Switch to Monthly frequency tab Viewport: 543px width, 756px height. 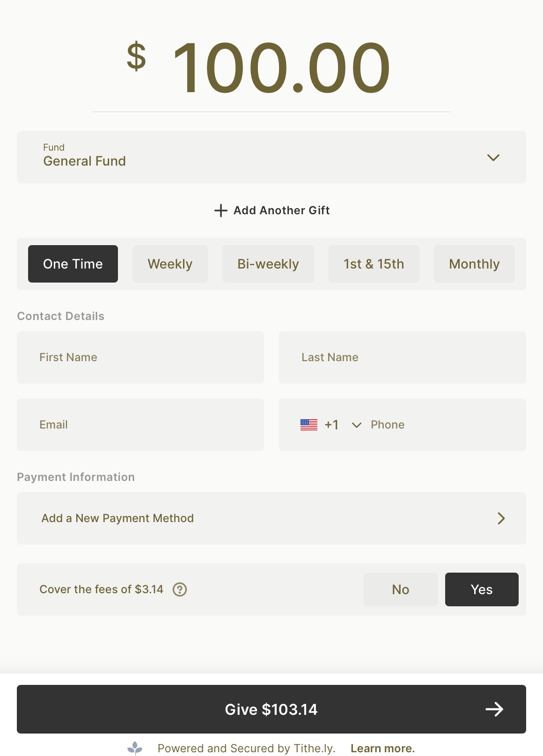coord(474,264)
